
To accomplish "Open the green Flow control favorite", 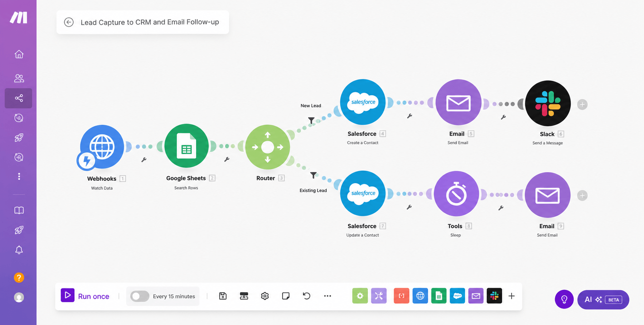I will coord(360,296).
